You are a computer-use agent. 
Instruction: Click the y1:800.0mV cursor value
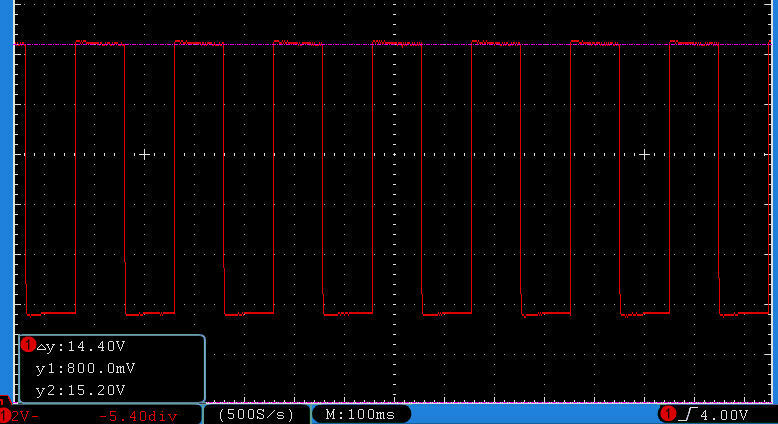coord(85,368)
